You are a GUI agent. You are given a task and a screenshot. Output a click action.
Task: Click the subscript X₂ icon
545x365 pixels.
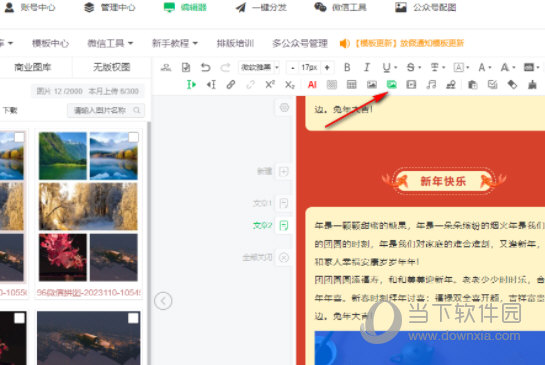(x=290, y=84)
